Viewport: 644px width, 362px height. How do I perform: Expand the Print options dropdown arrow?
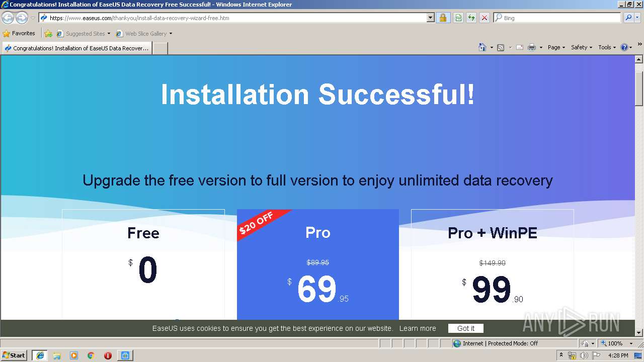tap(541, 47)
